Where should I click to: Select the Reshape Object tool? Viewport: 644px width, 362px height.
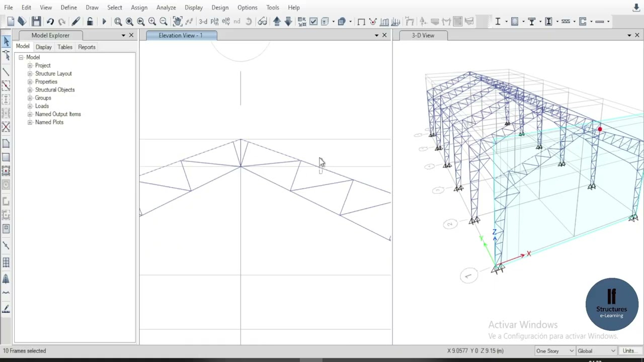(6, 56)
